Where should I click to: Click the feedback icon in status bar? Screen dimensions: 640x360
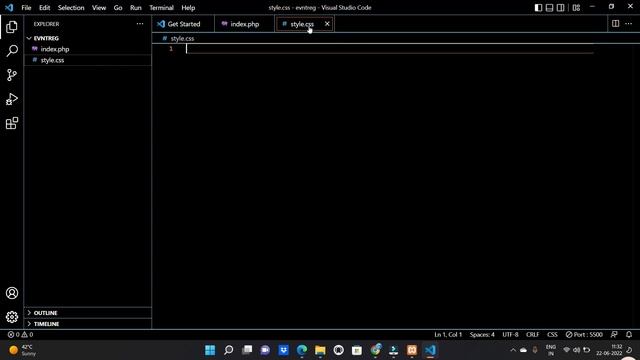(x=614, y=334)
